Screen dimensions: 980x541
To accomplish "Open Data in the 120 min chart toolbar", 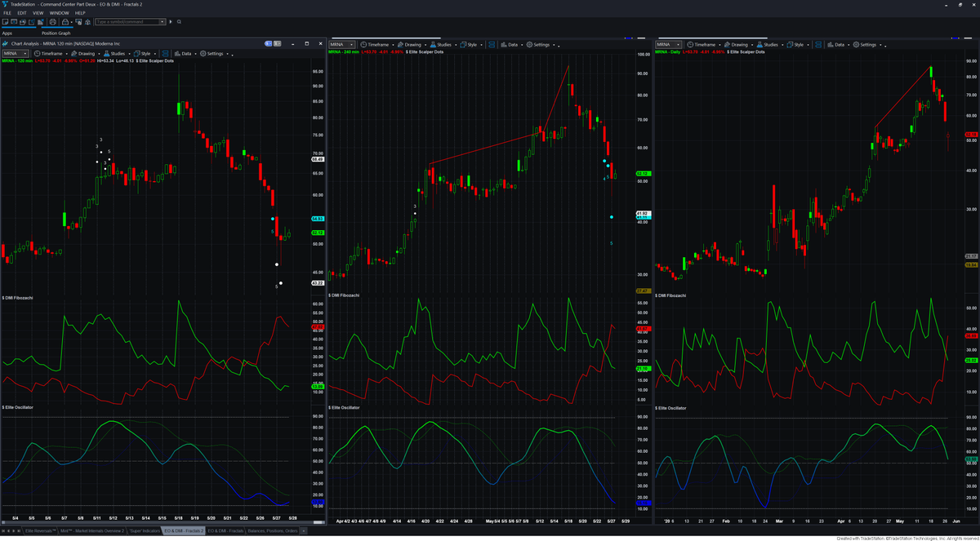I will pyautogui.click(x=183, y=54).
